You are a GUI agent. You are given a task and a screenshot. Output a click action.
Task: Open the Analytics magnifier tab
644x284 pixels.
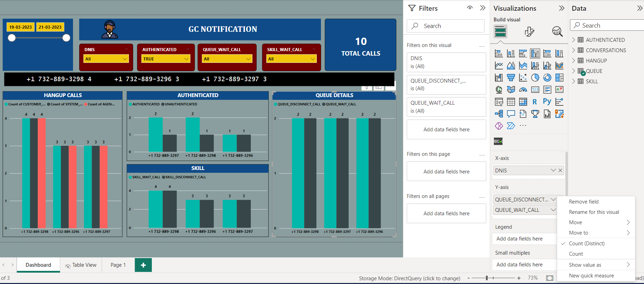557,31
